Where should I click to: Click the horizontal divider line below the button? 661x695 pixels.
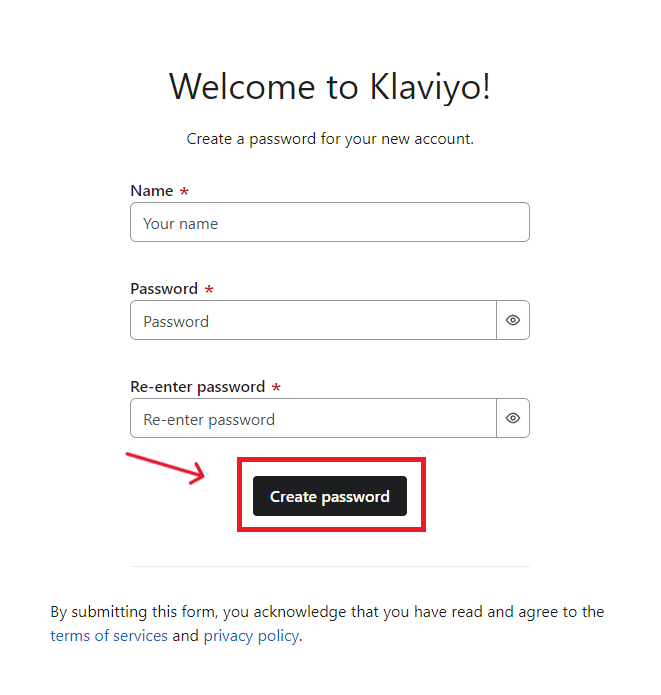[330, 566]
